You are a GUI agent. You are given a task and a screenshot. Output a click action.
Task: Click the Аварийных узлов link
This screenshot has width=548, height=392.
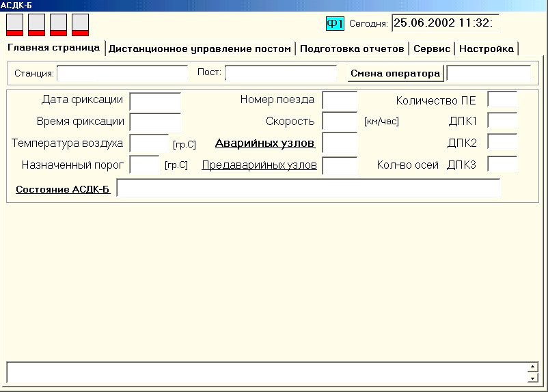265,143
